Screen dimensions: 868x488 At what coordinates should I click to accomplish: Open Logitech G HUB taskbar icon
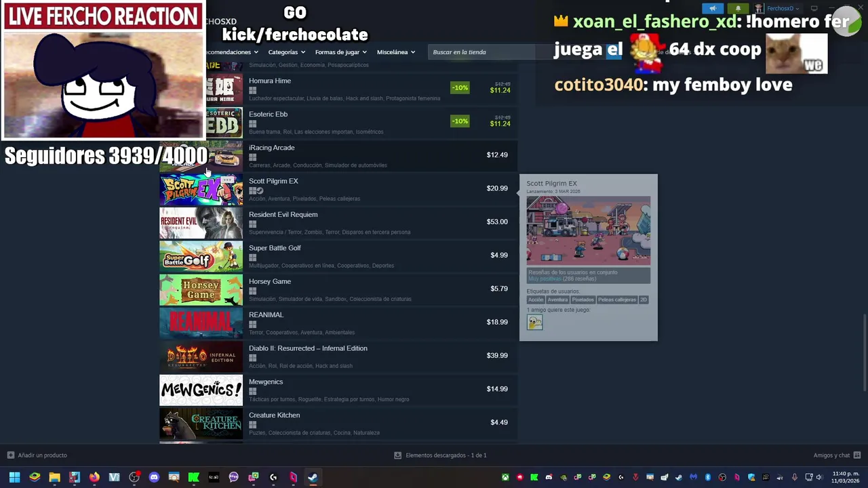point(273,477)
